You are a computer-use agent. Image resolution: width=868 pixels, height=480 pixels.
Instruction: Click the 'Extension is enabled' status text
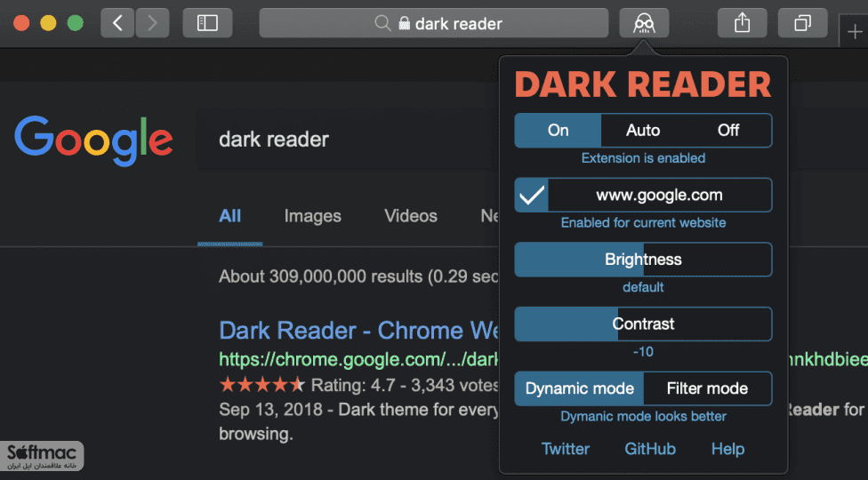tap(643, 158)
